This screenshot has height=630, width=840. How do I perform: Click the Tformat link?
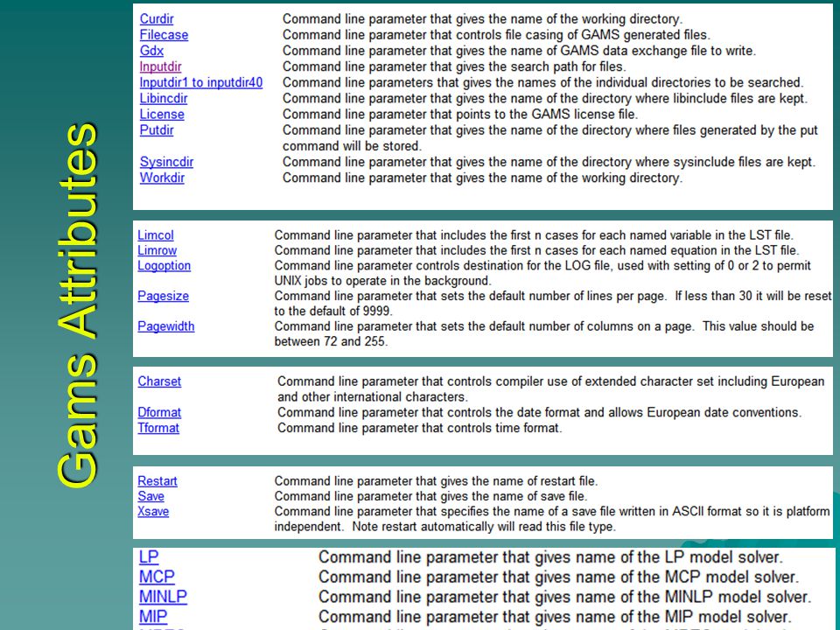[x=158, y=428]
